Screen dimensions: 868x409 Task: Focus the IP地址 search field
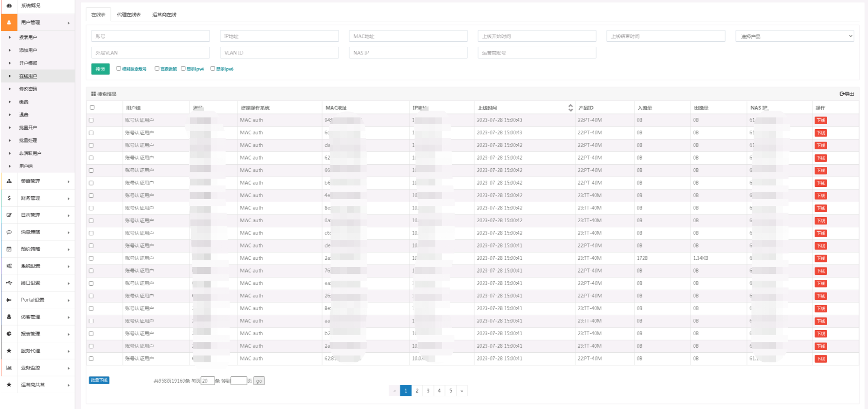279,36
